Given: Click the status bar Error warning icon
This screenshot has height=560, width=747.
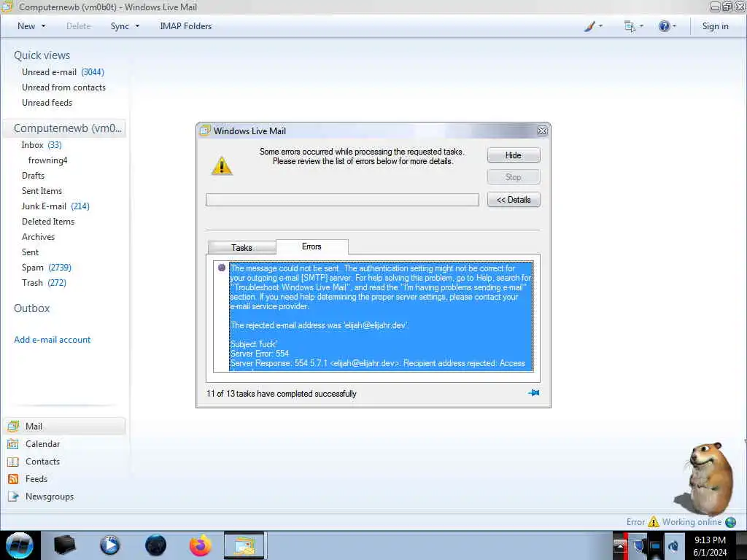Looking at the screenshot, I should pos(654,522).
